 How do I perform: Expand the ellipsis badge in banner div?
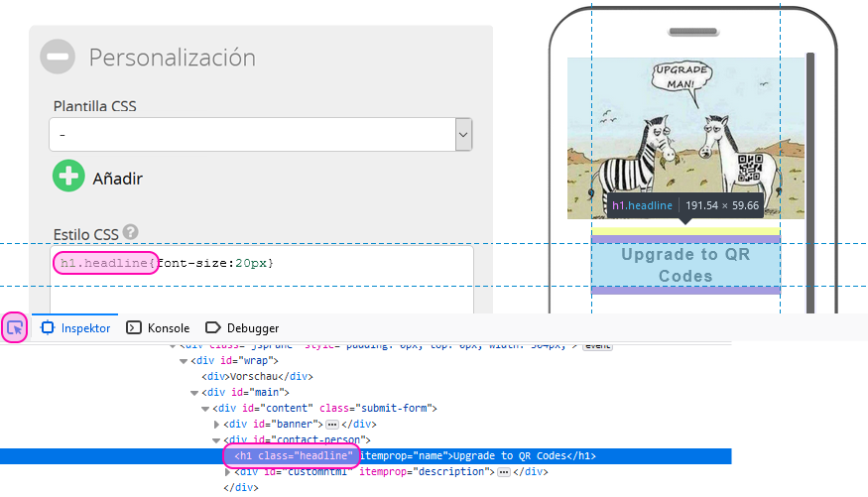click(332, 425)
